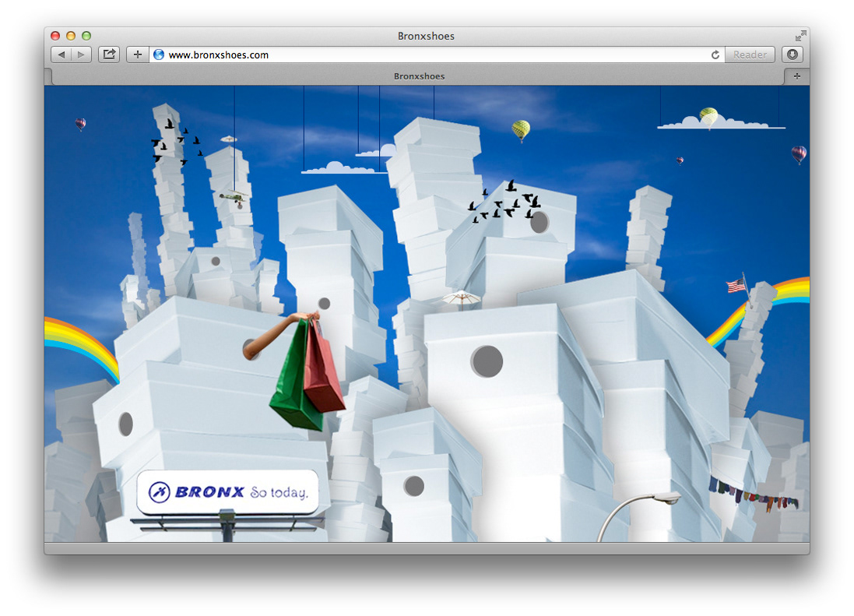Viewport: 854px width, 616px height.
Task: Zoom the window with the green button
Action: 86,36
